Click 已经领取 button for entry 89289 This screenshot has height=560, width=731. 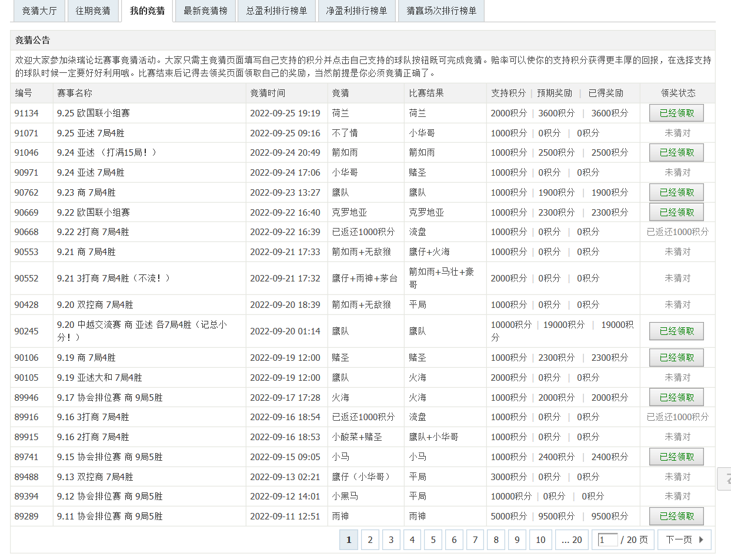[x=676, y=517]
